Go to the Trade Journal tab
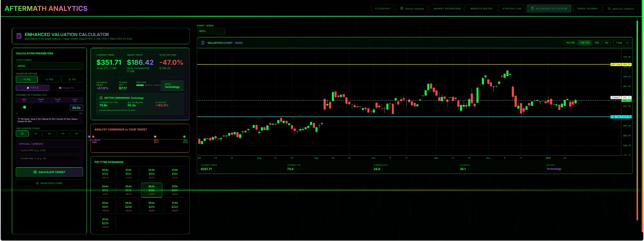644x241 pixels. [x=587, y=8]
